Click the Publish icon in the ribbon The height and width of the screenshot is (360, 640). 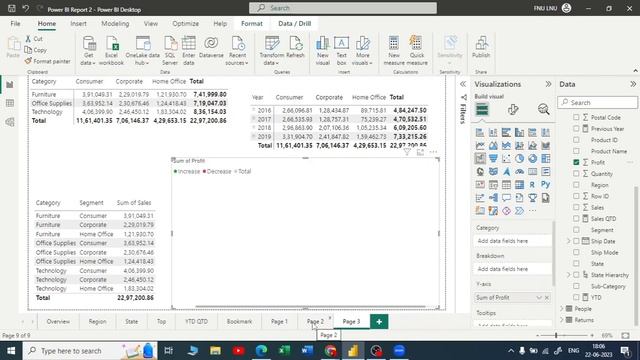tap(481, 47)
